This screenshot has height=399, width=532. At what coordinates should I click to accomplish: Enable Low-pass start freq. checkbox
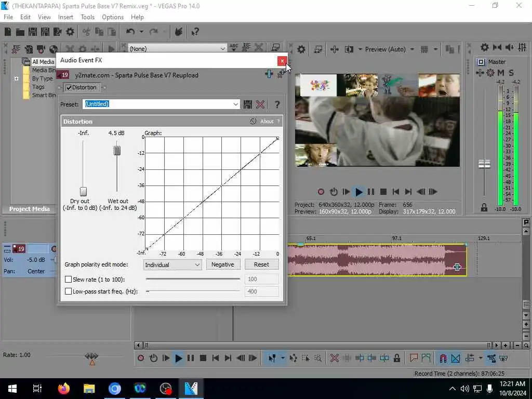pyautogui.click(x=68, y=291)
